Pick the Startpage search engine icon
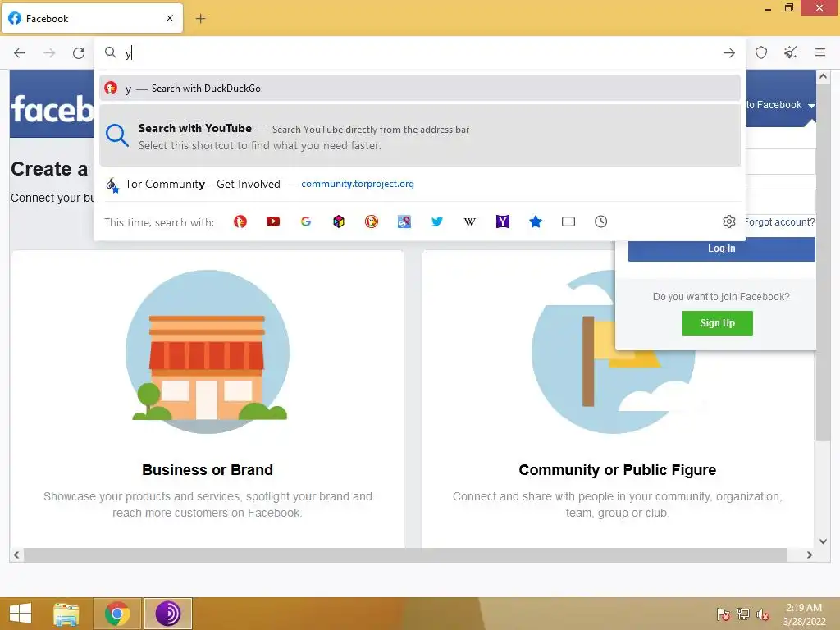840x630 pixels. 404,221
